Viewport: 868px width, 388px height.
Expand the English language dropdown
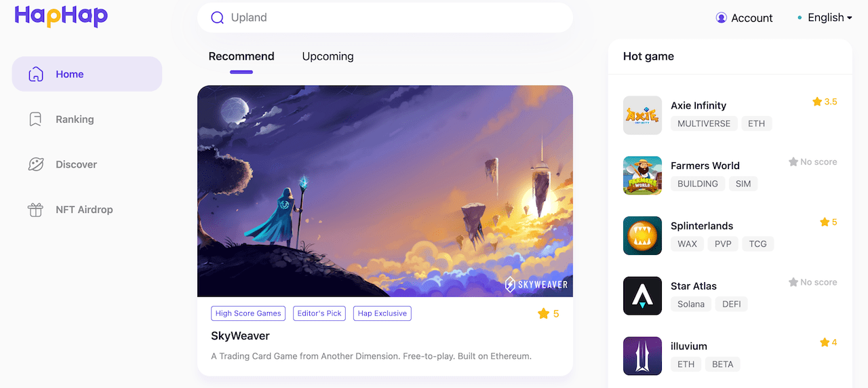[x=825, y=18]
